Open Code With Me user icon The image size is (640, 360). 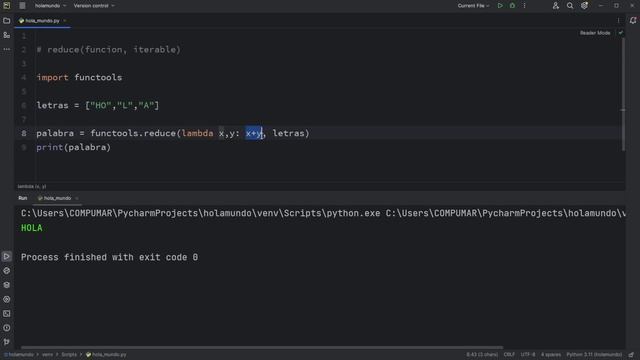556,6
